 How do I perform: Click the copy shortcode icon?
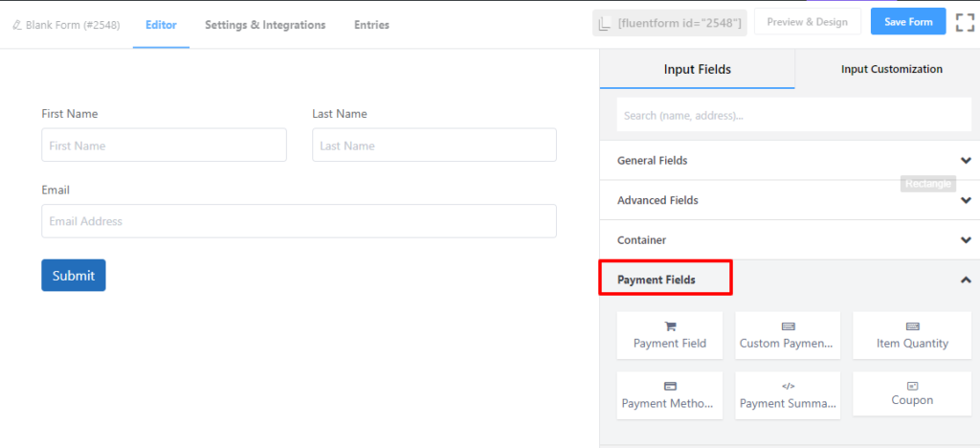tap(604, 24)
